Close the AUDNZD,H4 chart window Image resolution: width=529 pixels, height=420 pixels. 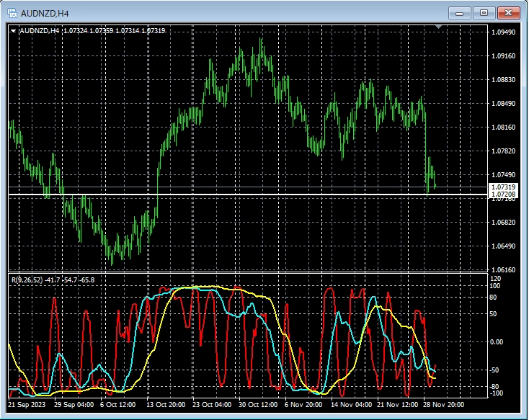click(x=509, y=13)
